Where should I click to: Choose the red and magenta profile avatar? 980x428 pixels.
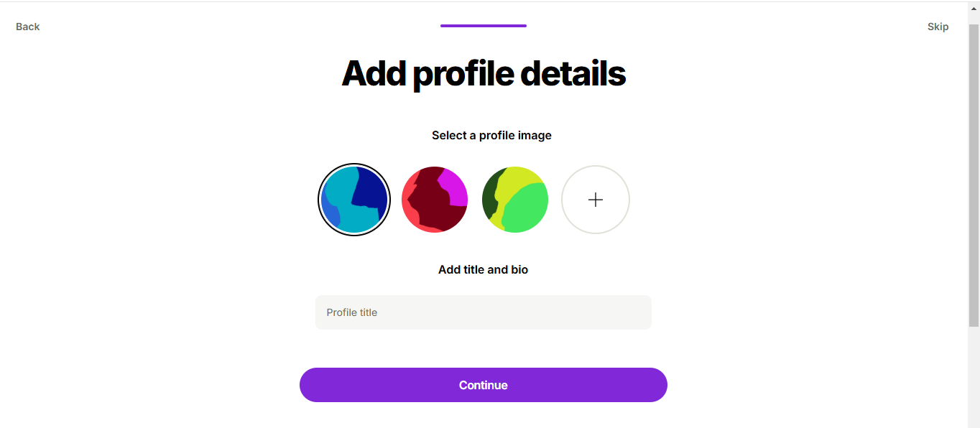[435, 200]
